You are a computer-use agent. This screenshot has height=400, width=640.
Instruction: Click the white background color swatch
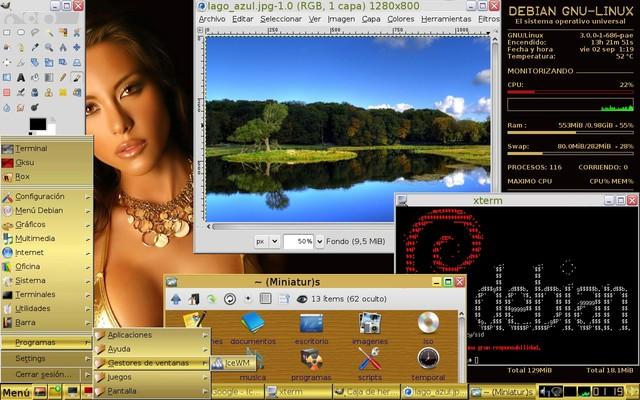coord(51,128)
